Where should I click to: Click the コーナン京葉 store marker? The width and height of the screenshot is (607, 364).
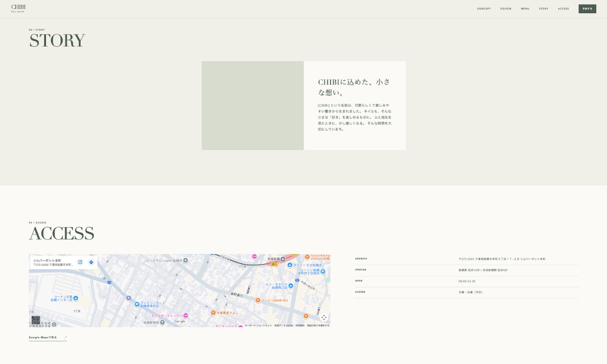pos(76,298)
